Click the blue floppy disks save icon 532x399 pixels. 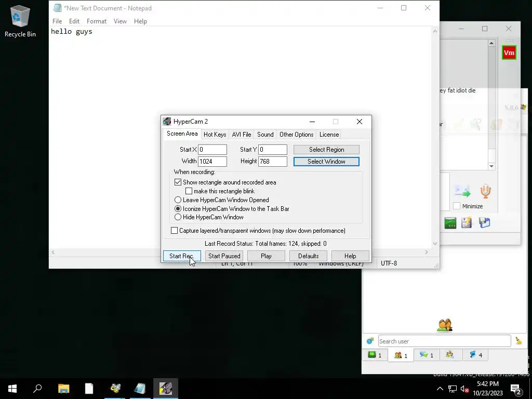click(x=484, y=222)
